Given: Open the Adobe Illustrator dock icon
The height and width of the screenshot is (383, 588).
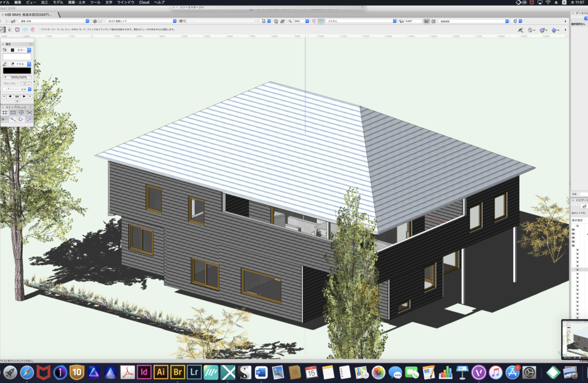Looking at the screenshot, I should coord(161,372).
